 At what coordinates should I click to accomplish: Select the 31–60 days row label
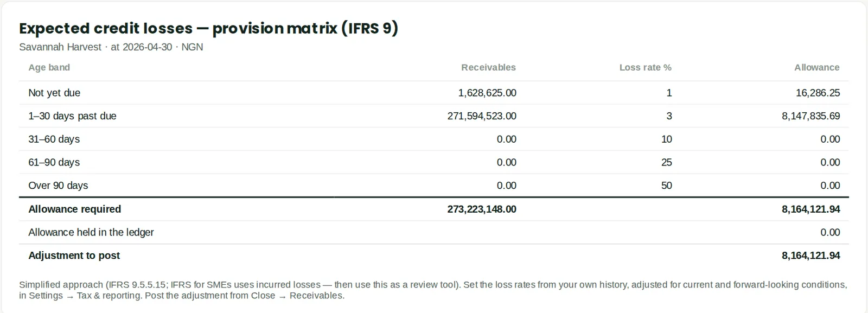tap(54, 139)
